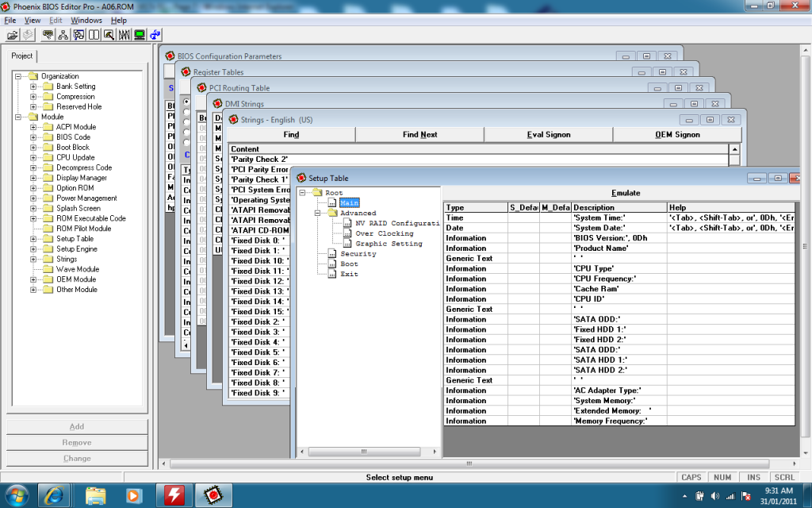The image size is (812, 508).
Task: Collapse the Advanced node in Setup Table
Action: point(317,213)
